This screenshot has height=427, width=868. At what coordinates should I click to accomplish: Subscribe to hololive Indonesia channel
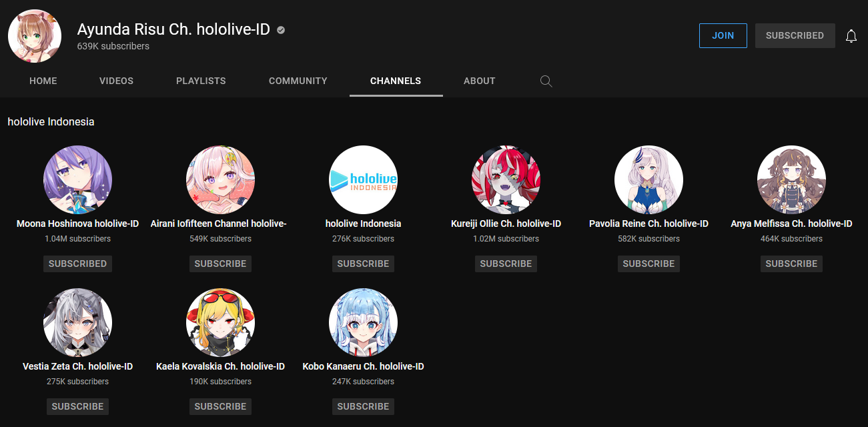(x=363, y=264)
